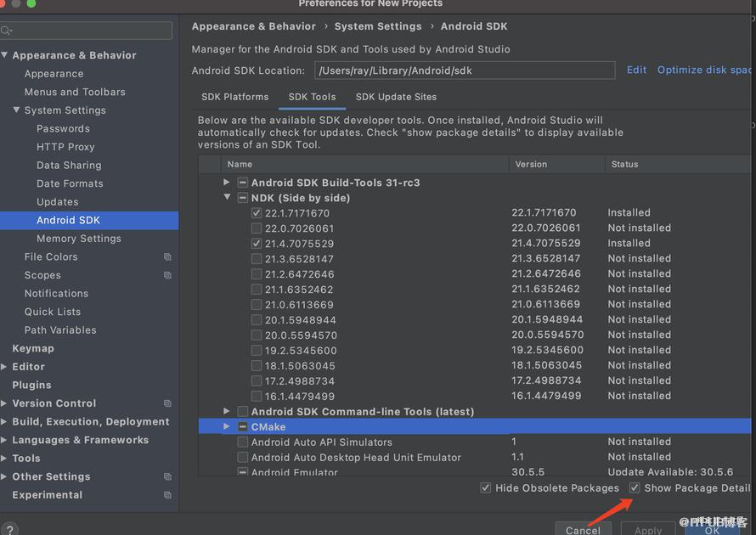Click the search magnifier icon in settings
Viewport: 756px width, 535px height.
(6, 31)
